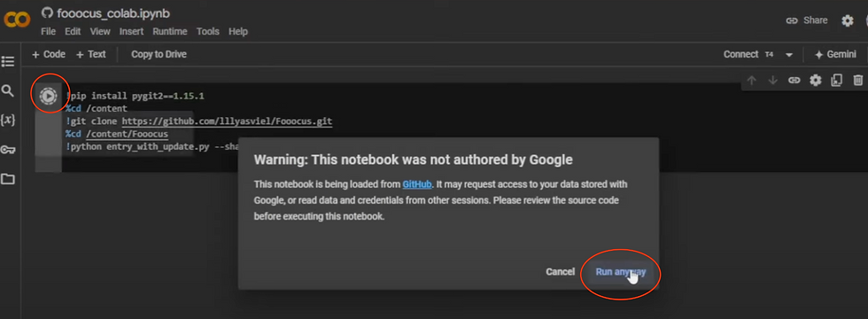Open the search sidebar icon
Viewport: 868px width, 319px height.
pyautogui.click(x=8, y=90)
